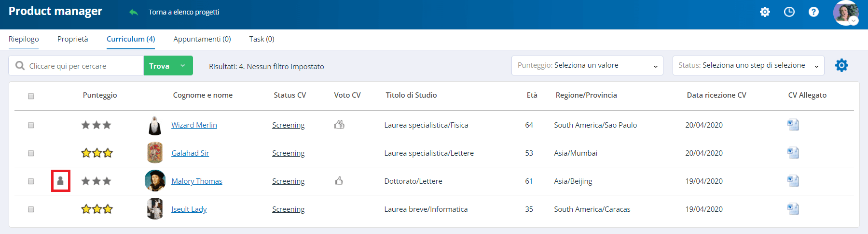Open the header settings gear icon
868x234 pixels.
[765, 12]
